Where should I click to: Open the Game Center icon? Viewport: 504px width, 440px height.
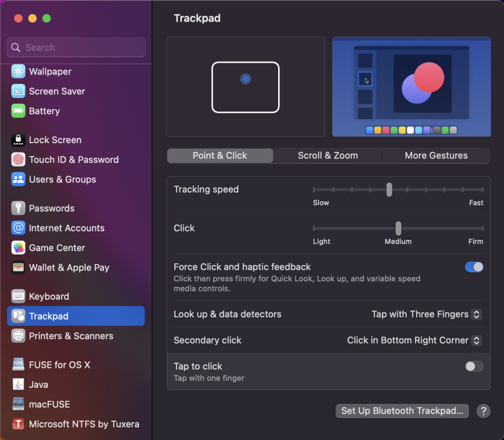pos(18,248)
